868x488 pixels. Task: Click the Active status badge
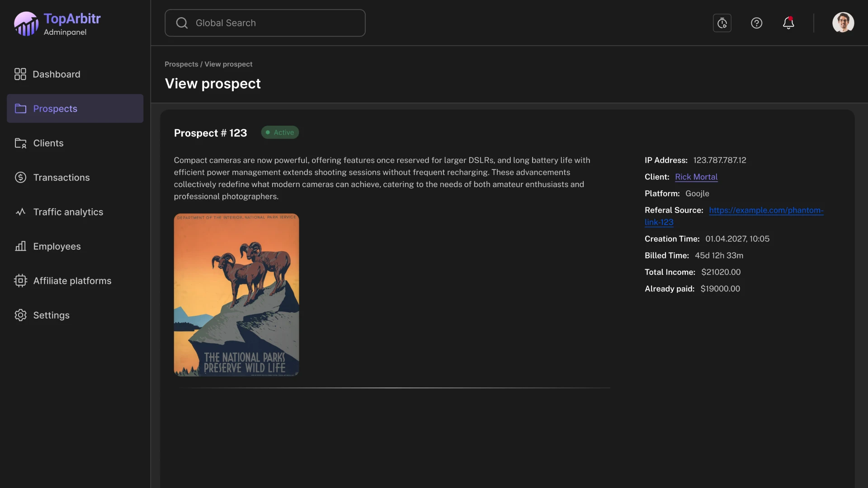click(x=280, y=132)
